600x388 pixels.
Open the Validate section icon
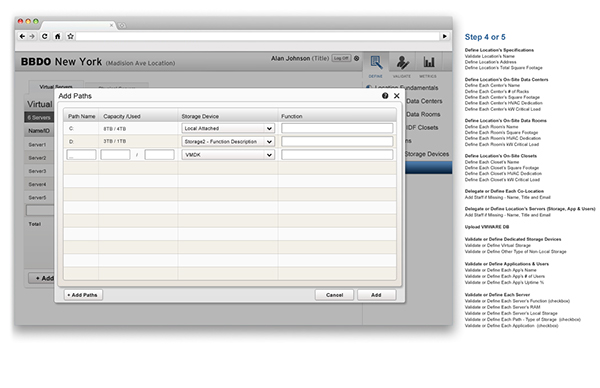click(402, 62)
